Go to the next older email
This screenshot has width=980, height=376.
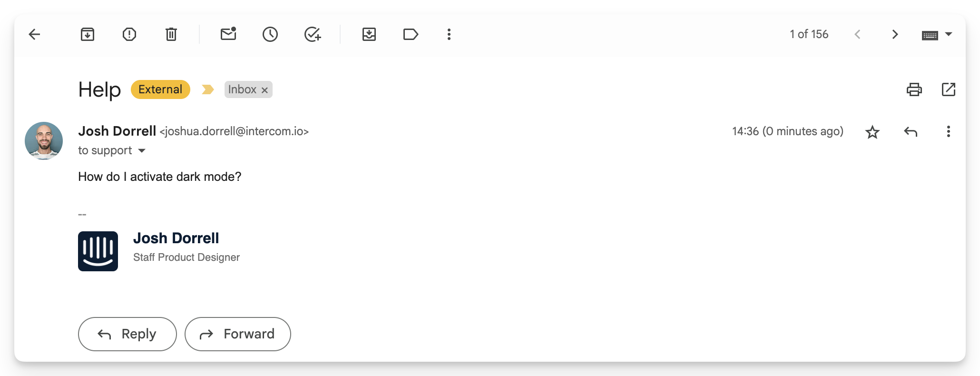[895, 34]
